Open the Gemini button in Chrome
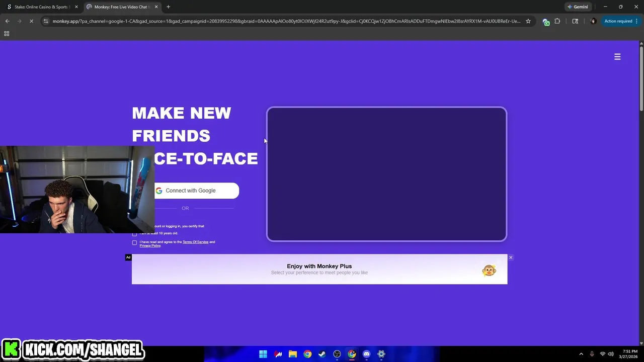The width and height of the screenshot is (644, 362). (x=578, y=7)
